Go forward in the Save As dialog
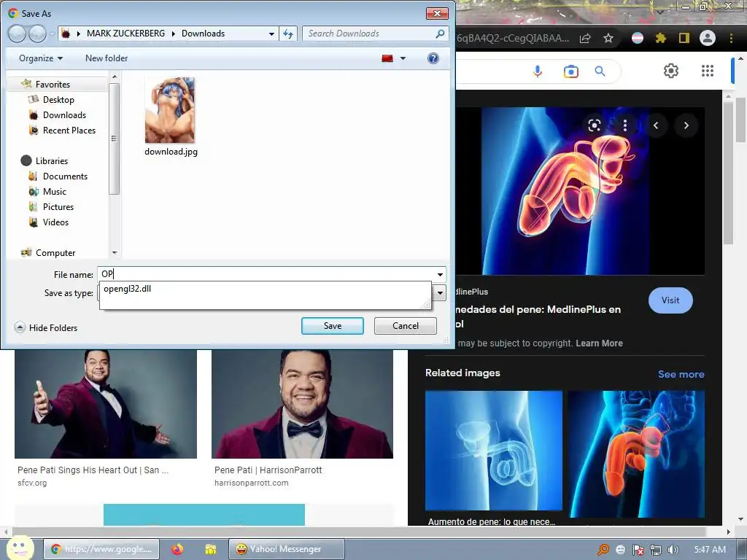 (37, 34)
